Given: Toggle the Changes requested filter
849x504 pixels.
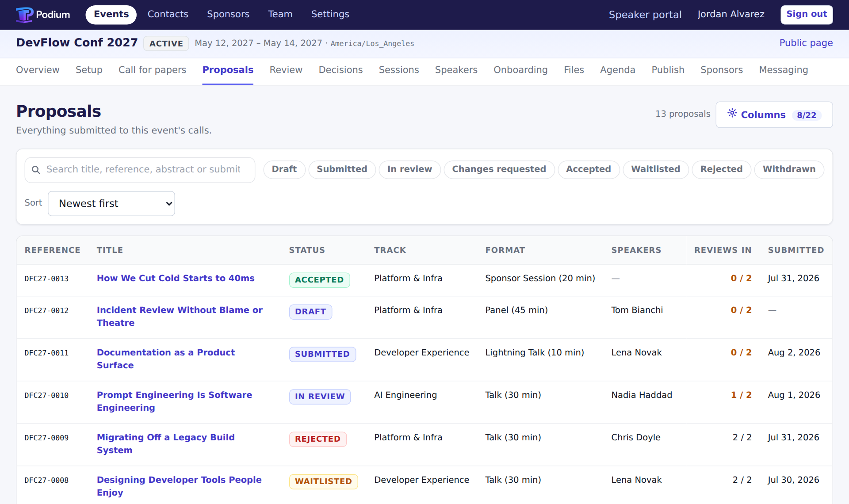Looking at the screenshot, I should pyautogui.click(x=499, y=169).
